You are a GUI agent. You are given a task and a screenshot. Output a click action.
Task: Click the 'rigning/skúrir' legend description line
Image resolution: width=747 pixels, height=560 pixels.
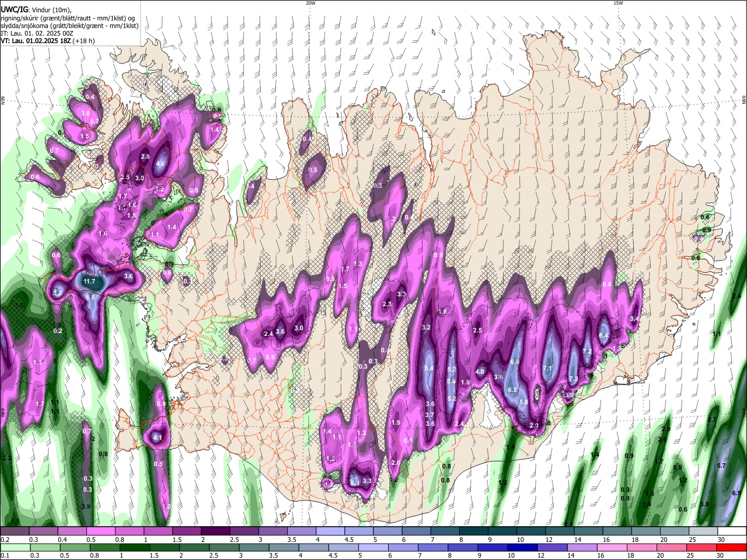click(68, 17)
